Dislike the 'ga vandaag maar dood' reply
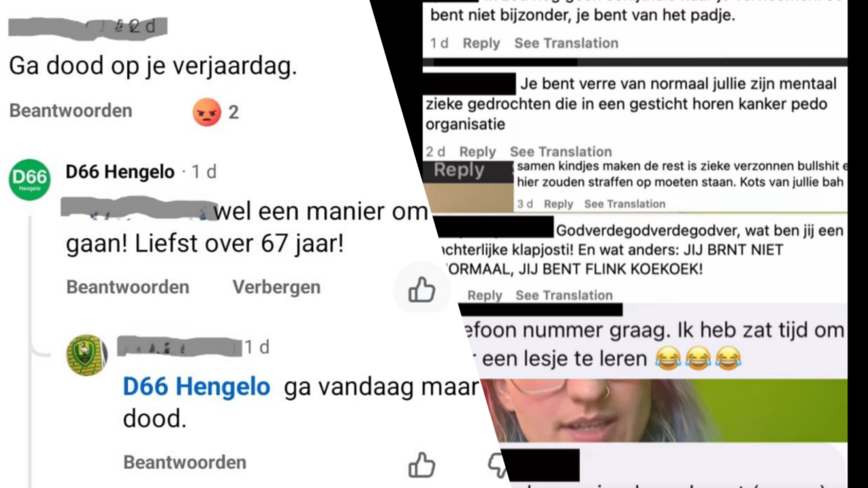 [x=498, y=465]
